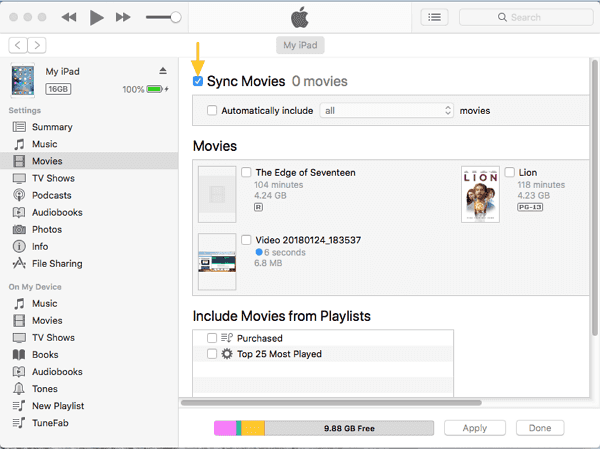Check the Purchased playlist checkbox
The image size is (600, 449).
pos(212,338)
